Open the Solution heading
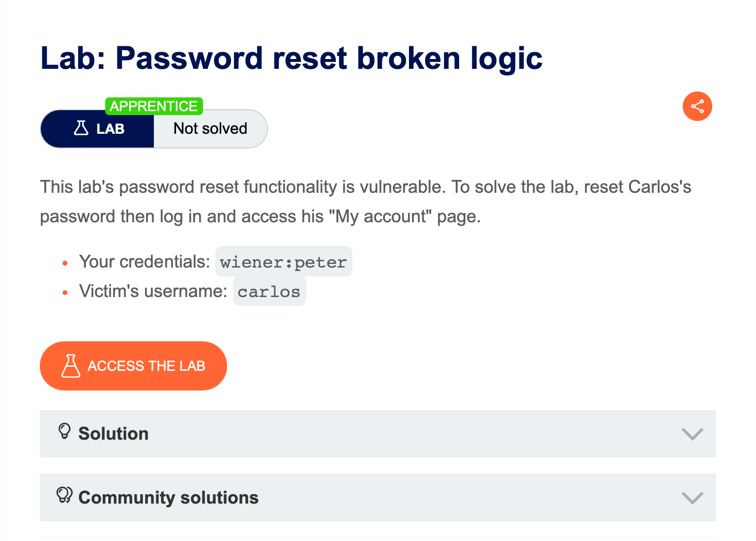 click(x=114, y=434)
